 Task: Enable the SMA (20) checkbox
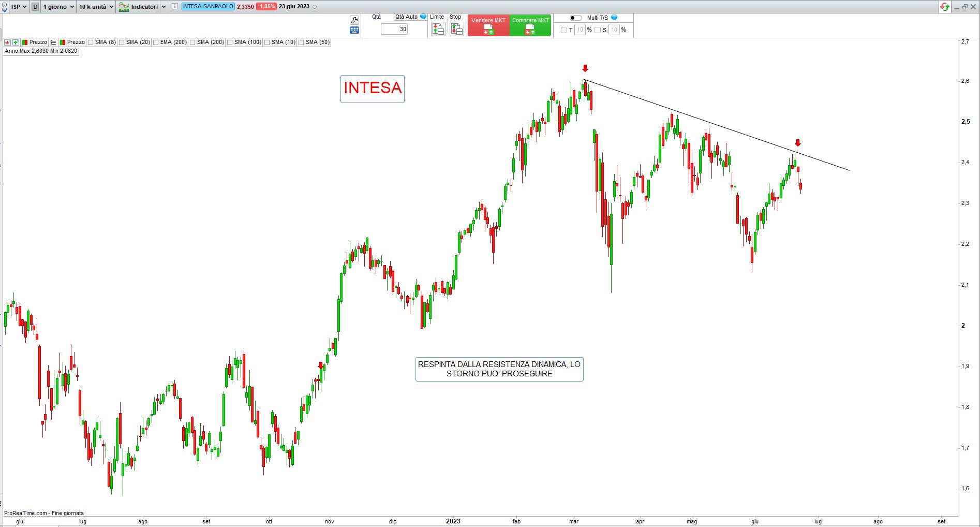(122, 42)
